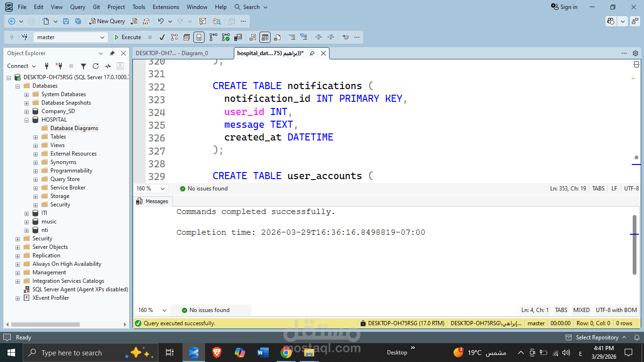This screenshot has width=644, height=362.
Task: Click the Undo arrow icon
Action: 161,21
